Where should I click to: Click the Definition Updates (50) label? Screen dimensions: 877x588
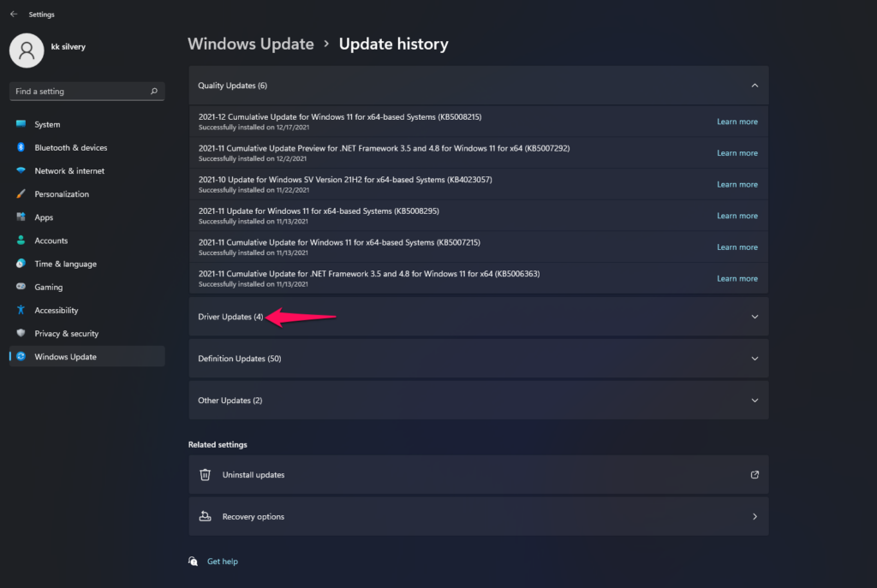tap(240, 359)
